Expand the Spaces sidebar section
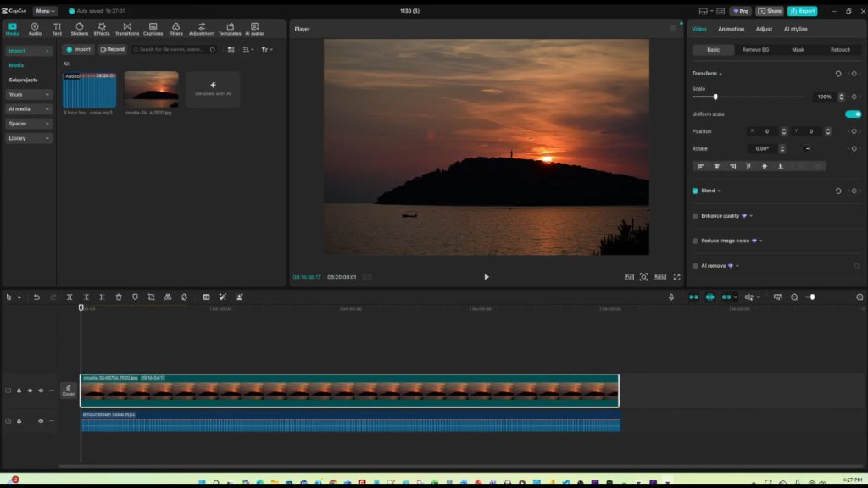This screenshot has height=488, width=868. pyautogui.click(x=28, y=124)
